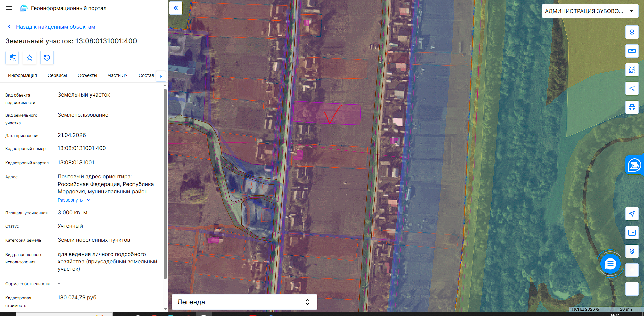Click cadastral cost 180 074,79 руб.

pos(78,297)
